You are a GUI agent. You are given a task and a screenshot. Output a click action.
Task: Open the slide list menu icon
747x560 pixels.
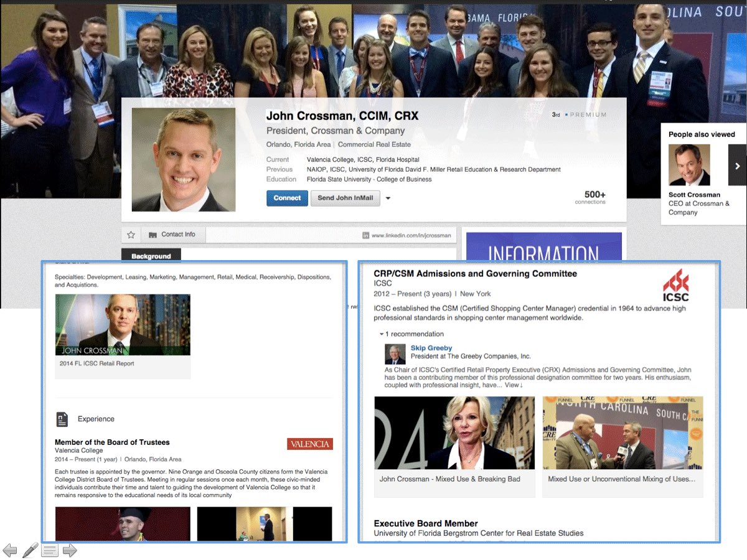pos(50,550)
